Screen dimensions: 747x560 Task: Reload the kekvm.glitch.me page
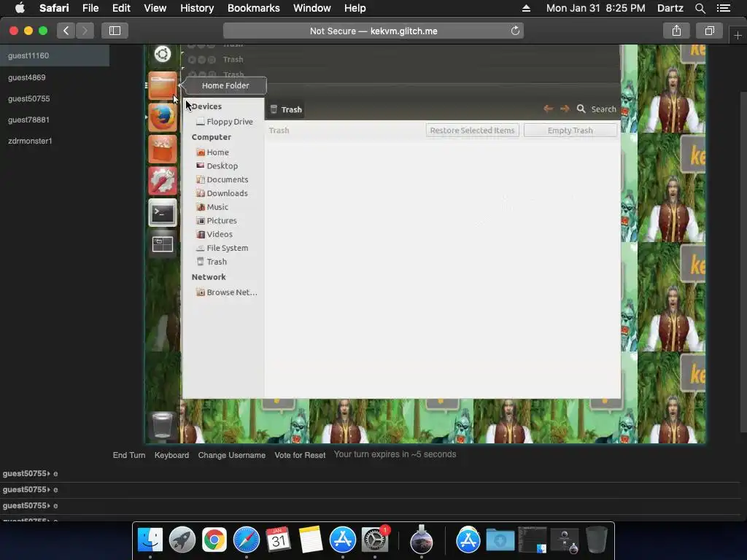pos(515,31)
